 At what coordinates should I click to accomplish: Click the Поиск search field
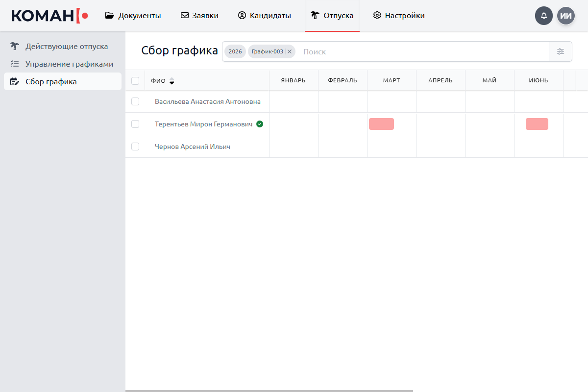pos(421,51)
